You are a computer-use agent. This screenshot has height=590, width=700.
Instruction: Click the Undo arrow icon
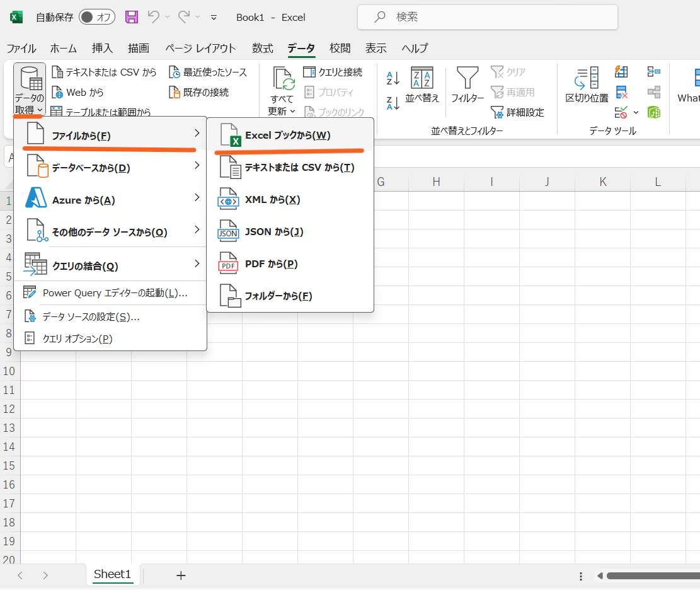click(x=153, y=17)
